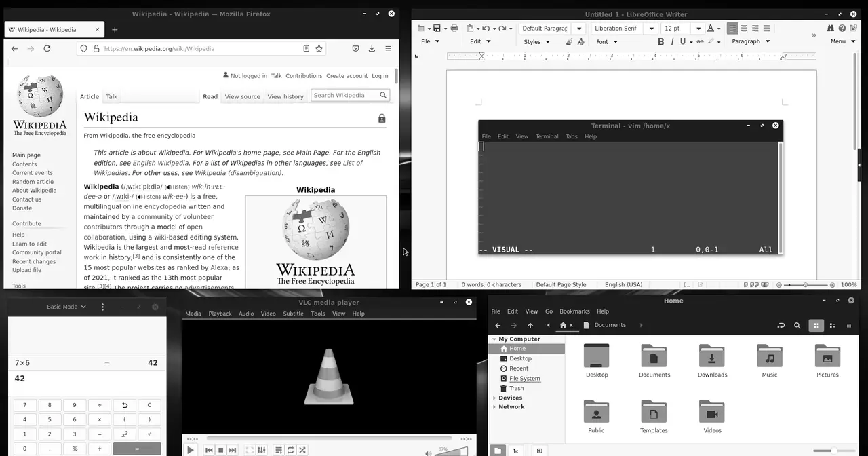
Task: Click the Print icon in Writer toolbar
Action: (454, 28)
